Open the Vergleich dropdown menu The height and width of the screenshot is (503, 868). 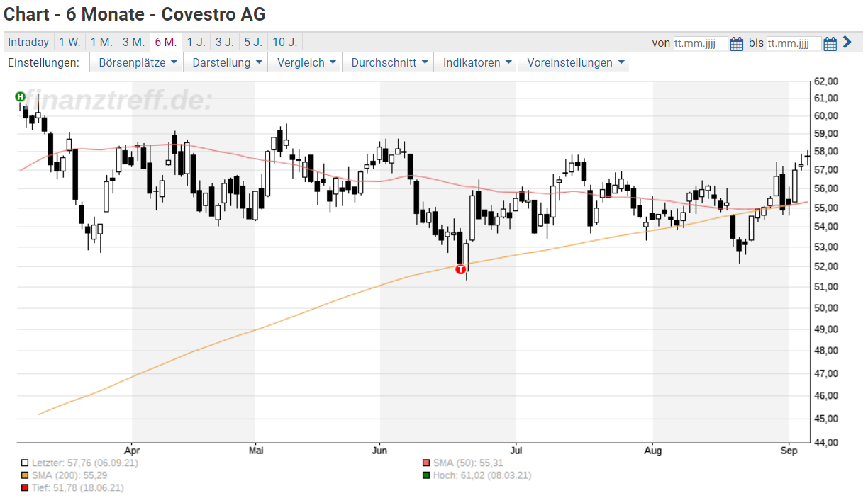(x=306, y=62)
